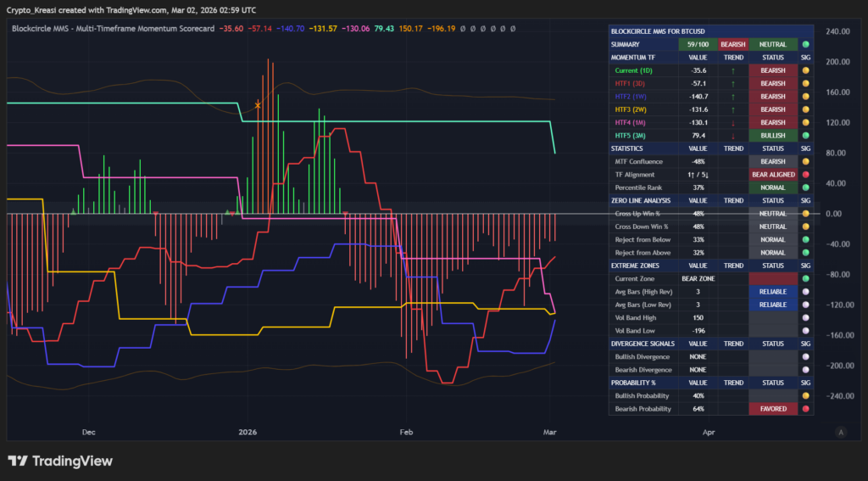Click the -196.19 value in indicator legend
This screenshot has height=481, width=868.
[x=442, y=28]
